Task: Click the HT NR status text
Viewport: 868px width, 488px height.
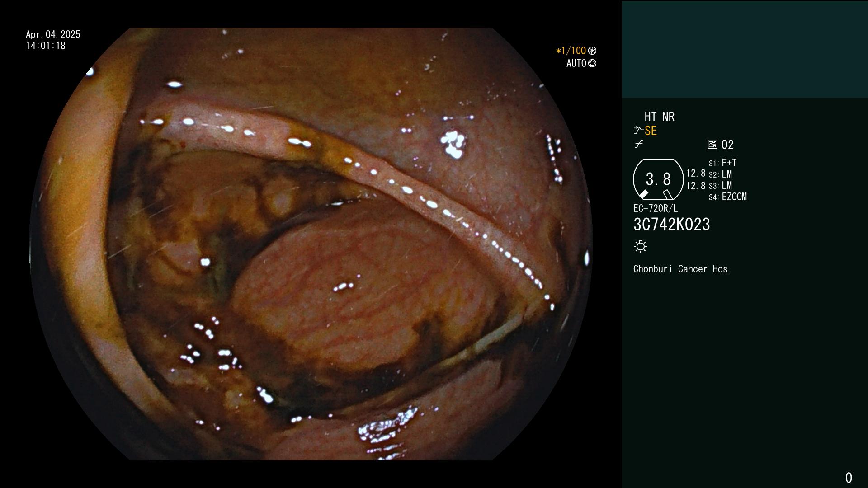Action: 660,117
